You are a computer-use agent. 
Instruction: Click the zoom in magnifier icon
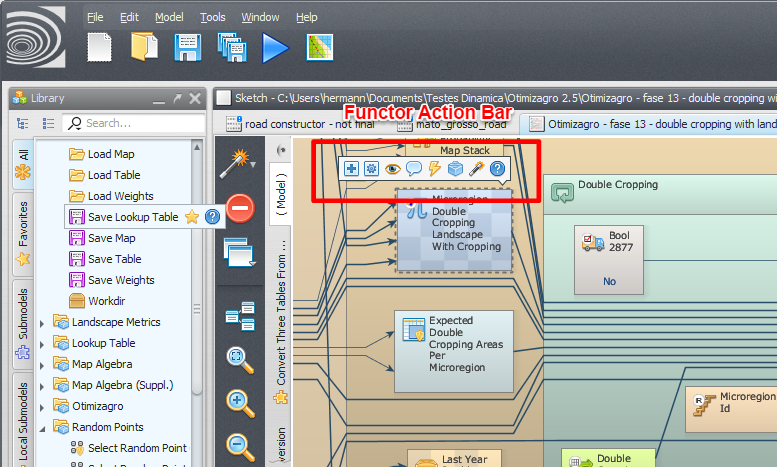coord(239,402)
